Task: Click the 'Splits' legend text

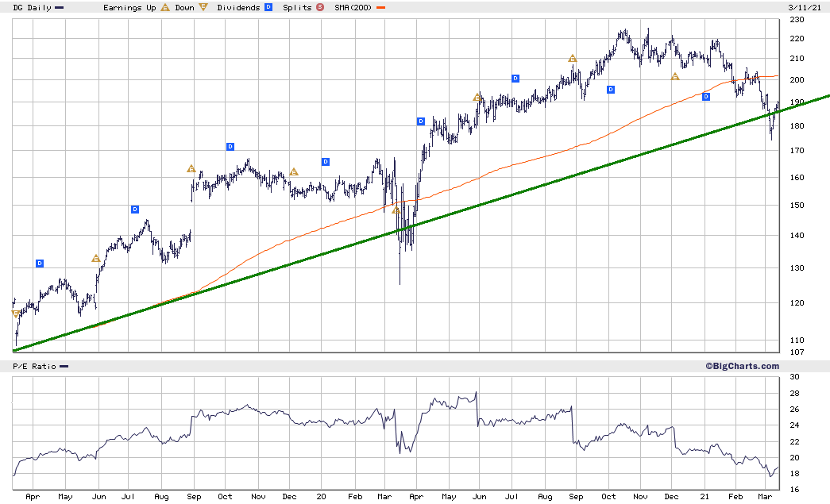Action: (297, 7)
